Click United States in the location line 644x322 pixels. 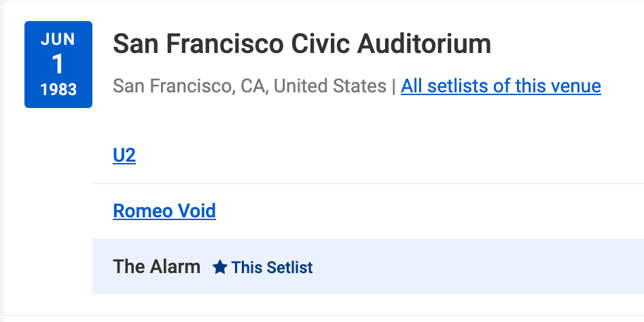(x=330, y=86)
